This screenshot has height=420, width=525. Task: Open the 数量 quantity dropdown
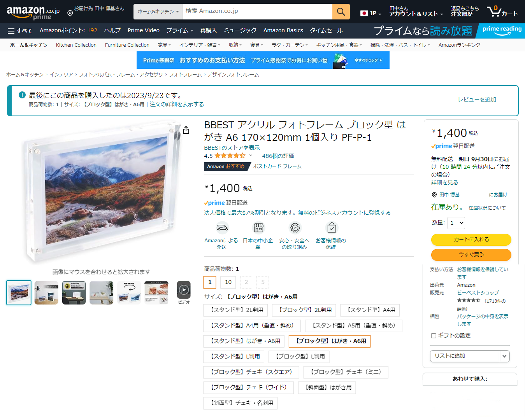pos(456,223)
